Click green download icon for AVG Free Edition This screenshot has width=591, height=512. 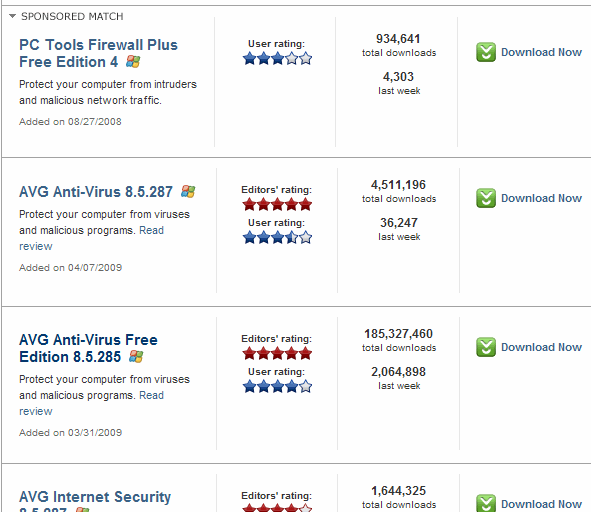(x=486, y=347)
